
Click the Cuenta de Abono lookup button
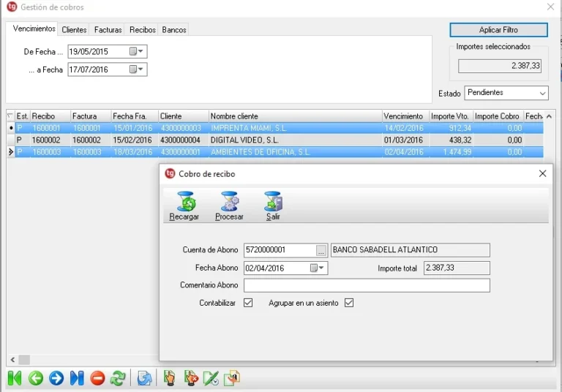point(321,250)
